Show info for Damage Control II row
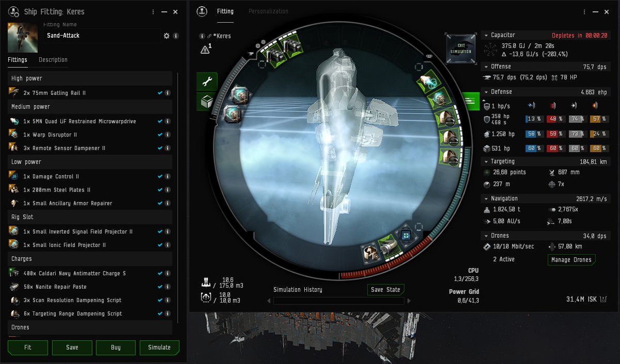 click(x=167, y=177)
